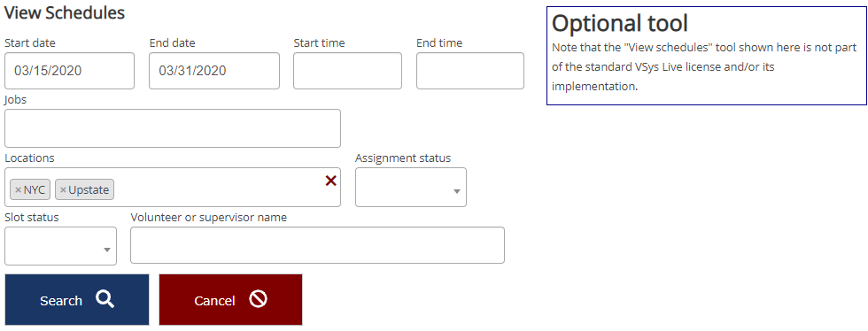This screenshot has width=868, height=331.
Task: Select the NYC tag label
Action: pos(35,190)
